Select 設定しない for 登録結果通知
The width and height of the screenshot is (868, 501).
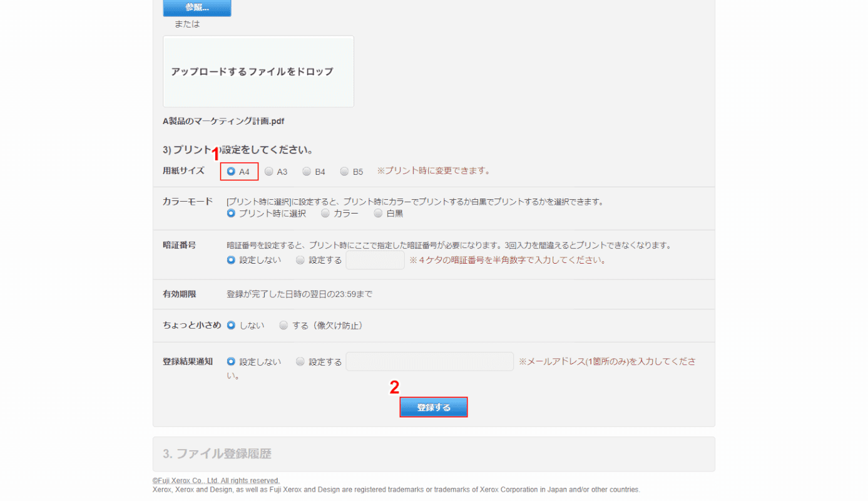coord(231,361)
